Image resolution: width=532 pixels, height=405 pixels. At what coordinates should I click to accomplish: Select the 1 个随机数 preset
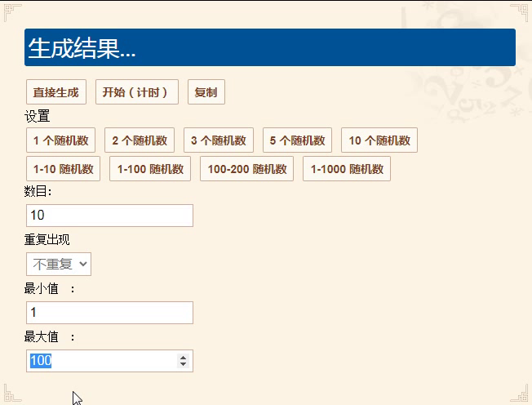[60, 140]
